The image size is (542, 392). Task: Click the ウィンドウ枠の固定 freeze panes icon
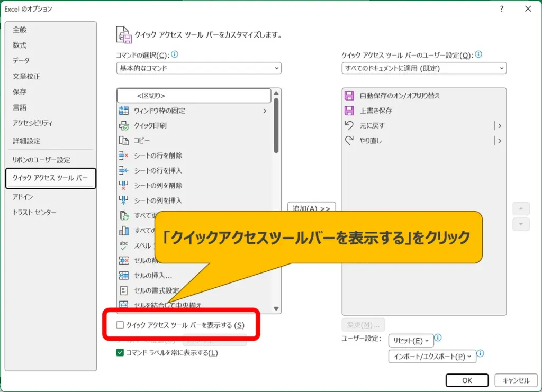coord(124,111)
